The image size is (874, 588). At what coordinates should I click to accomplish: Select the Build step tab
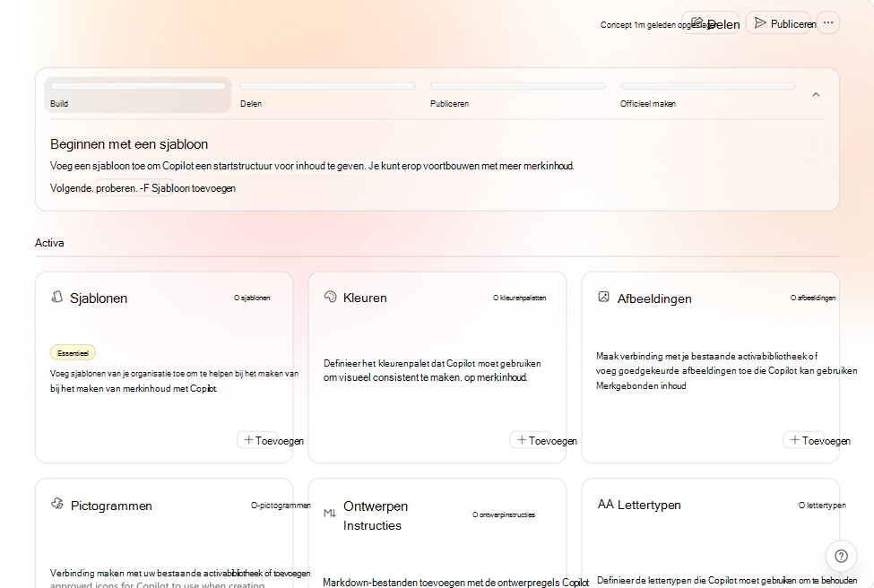[x=138, y=95]
